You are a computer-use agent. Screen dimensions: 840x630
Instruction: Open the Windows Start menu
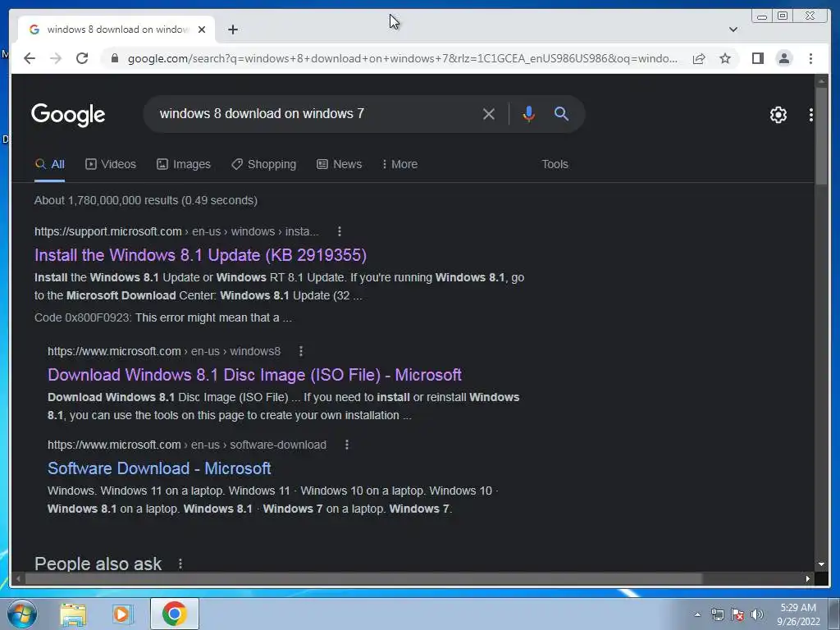click(22, 614)
